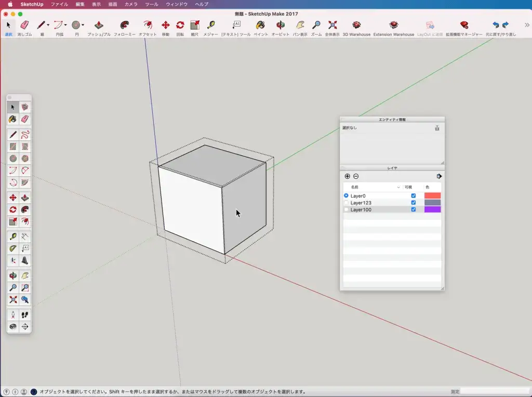Open the 編集 menu
The height and width of the screenshot is (397, 532).
(80, 4)
